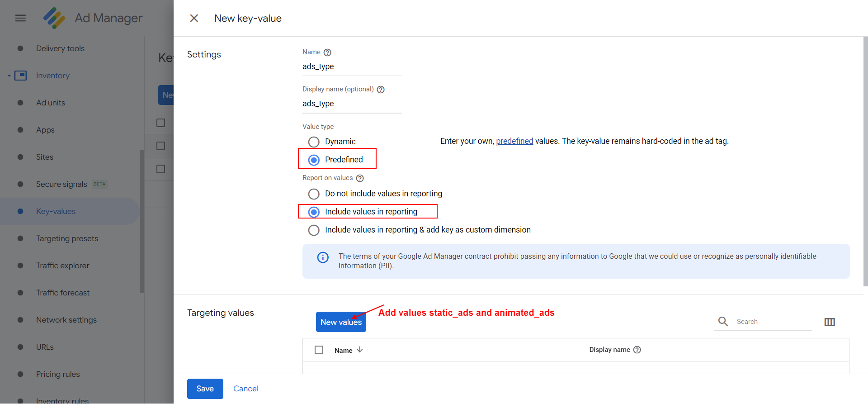Image resolution: width=868 pixels, height=404 pixels.
Task: Open help for Report on values
Action: pos(360,178)
